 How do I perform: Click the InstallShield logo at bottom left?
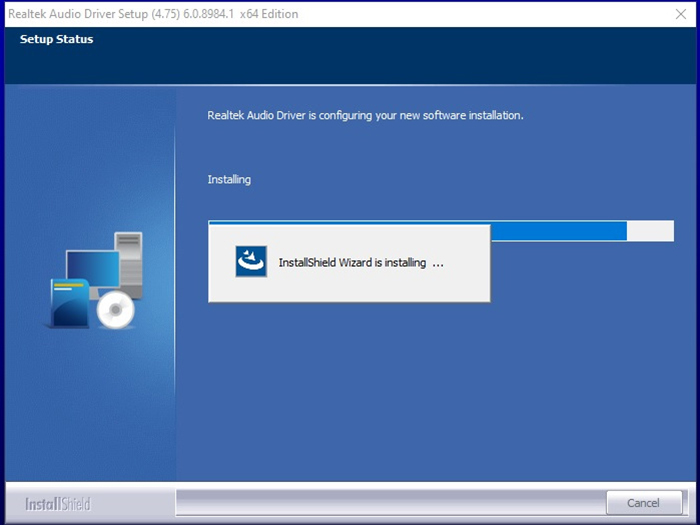(57, 503)
